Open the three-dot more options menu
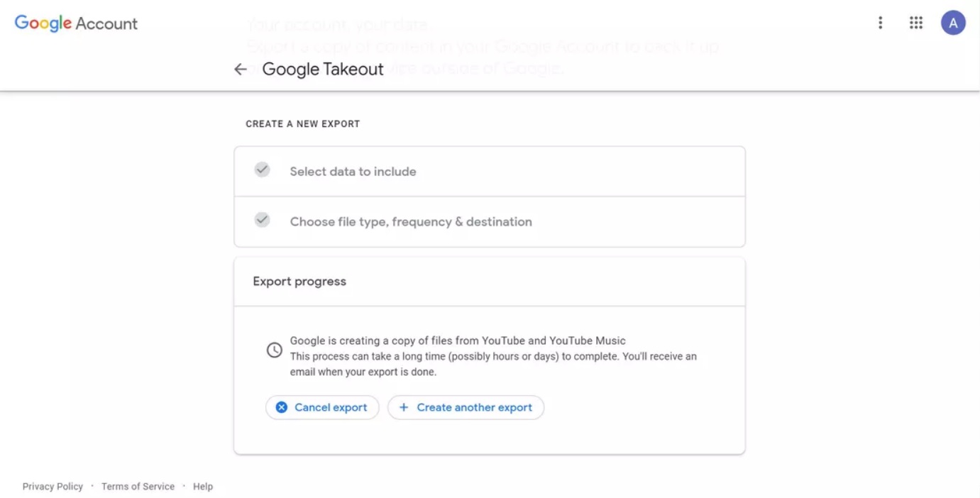980x498 pixels. (x=880, y=23)
